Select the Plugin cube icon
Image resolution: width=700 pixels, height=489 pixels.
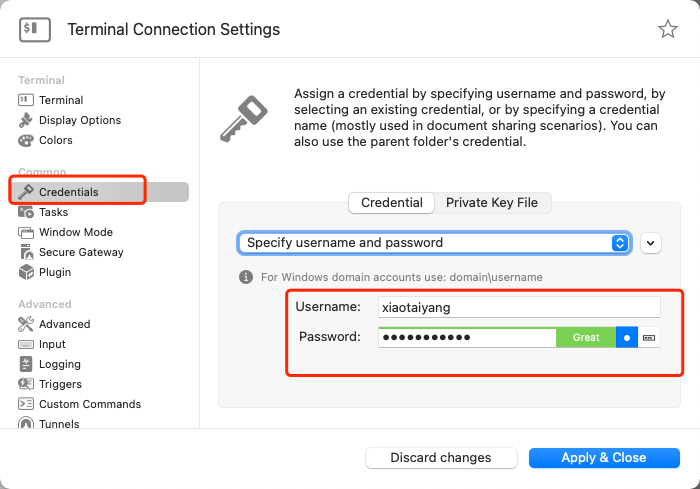(27, 272)
